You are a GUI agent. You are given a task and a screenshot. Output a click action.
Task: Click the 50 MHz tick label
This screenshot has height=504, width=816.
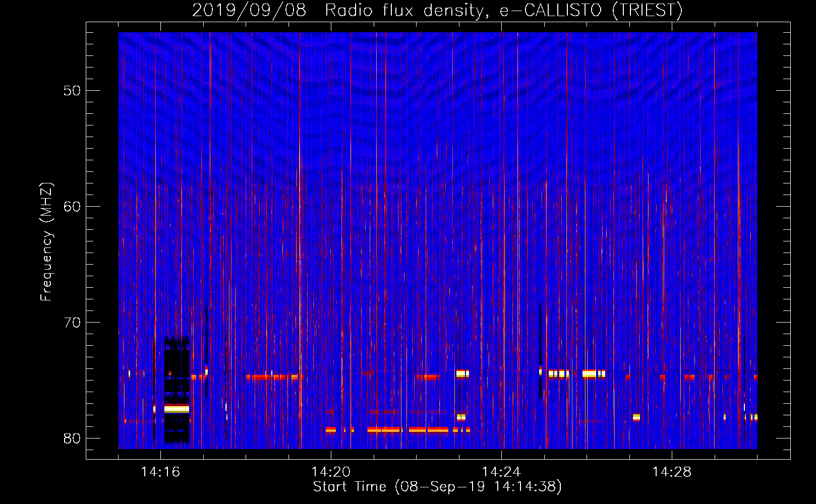pos(72,91)
